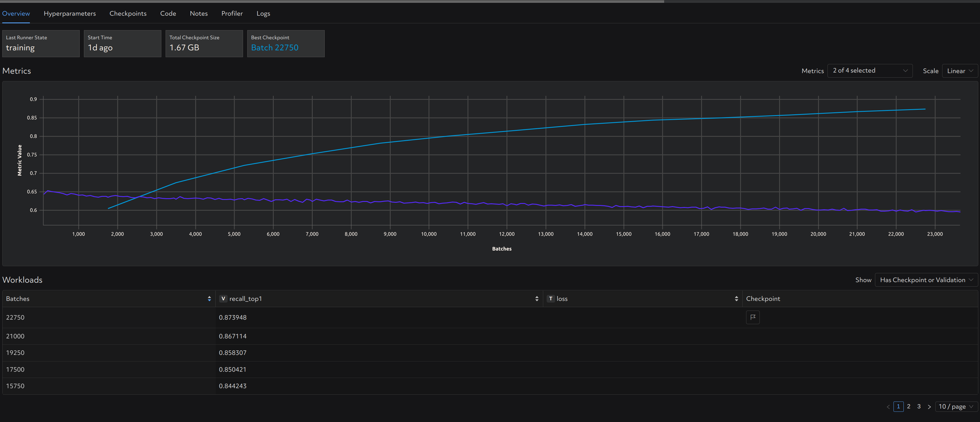The image size is (980, 422).
Task: Sort by Batches column sort arrows
Action: click(209, 299)
